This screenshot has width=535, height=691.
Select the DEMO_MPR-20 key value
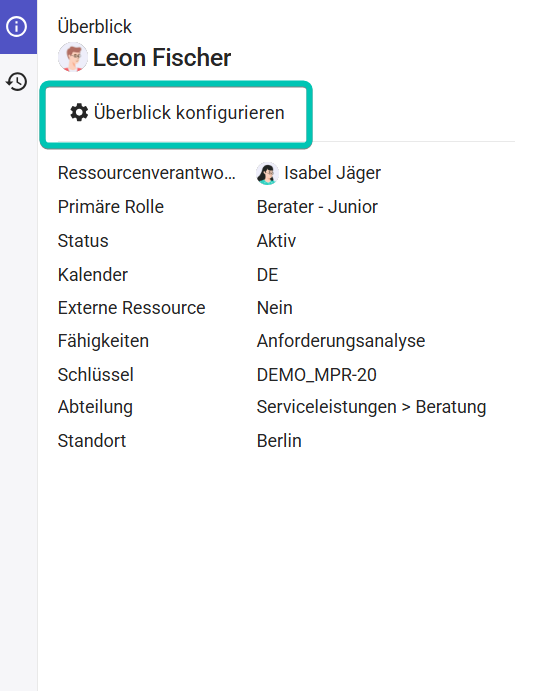pyautogui.click(x=316, y=375)
